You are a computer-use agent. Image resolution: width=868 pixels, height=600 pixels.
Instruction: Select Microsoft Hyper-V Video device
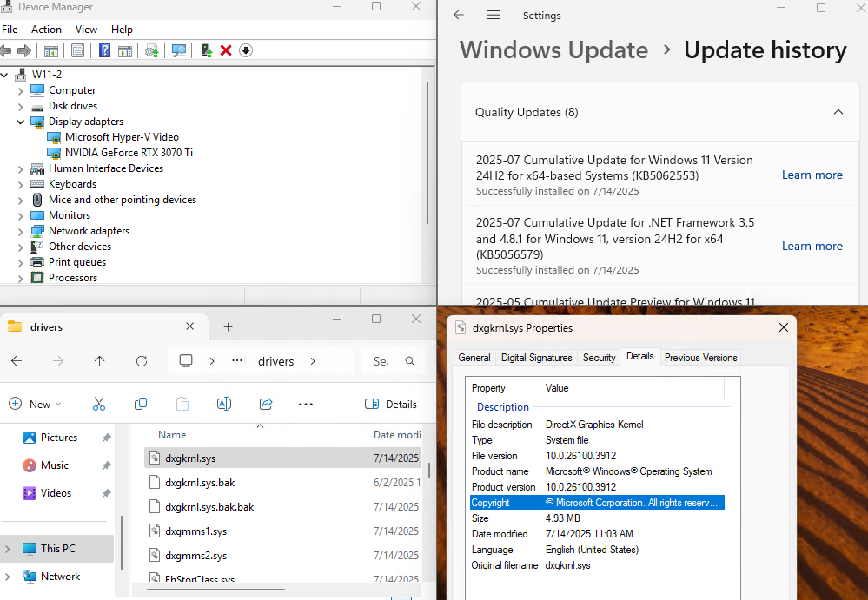pyautogui.click(x=122, y=137)
